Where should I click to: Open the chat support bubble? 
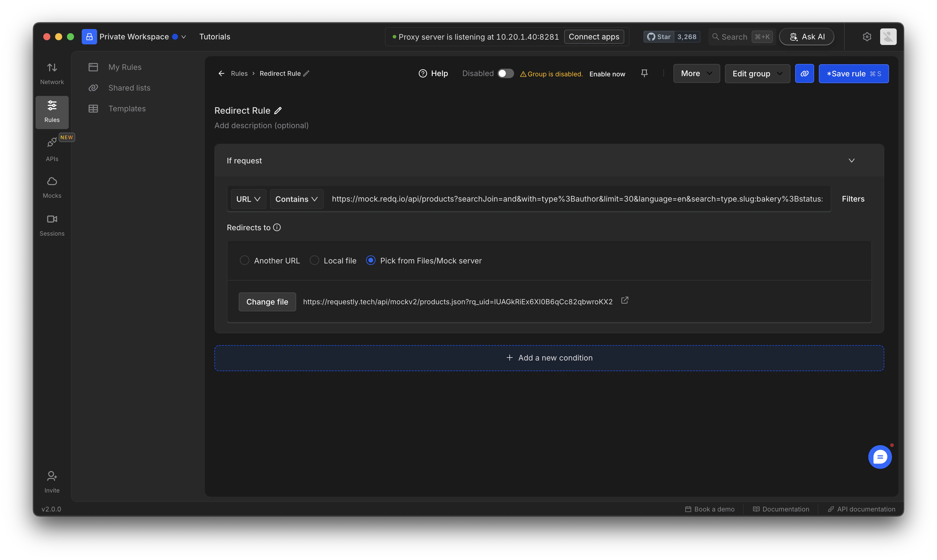tap(880, 457)
